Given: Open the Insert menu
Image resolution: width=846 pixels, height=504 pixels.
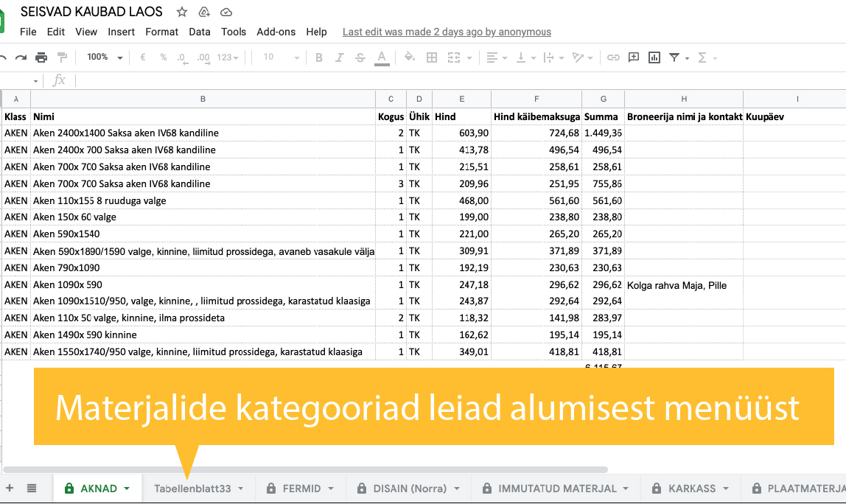Looking at the screenshot, I should 121,32.
